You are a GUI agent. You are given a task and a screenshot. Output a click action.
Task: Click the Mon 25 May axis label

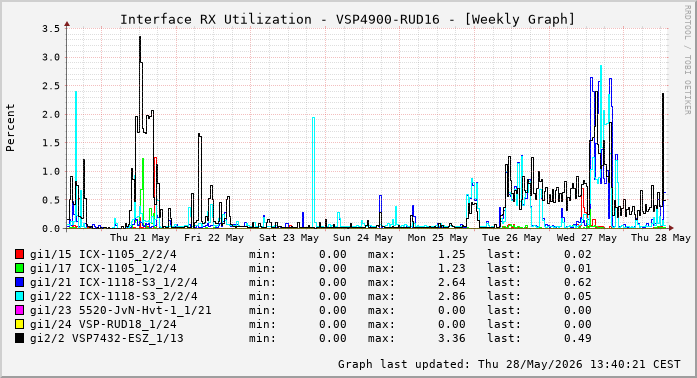tap(438, 238)
